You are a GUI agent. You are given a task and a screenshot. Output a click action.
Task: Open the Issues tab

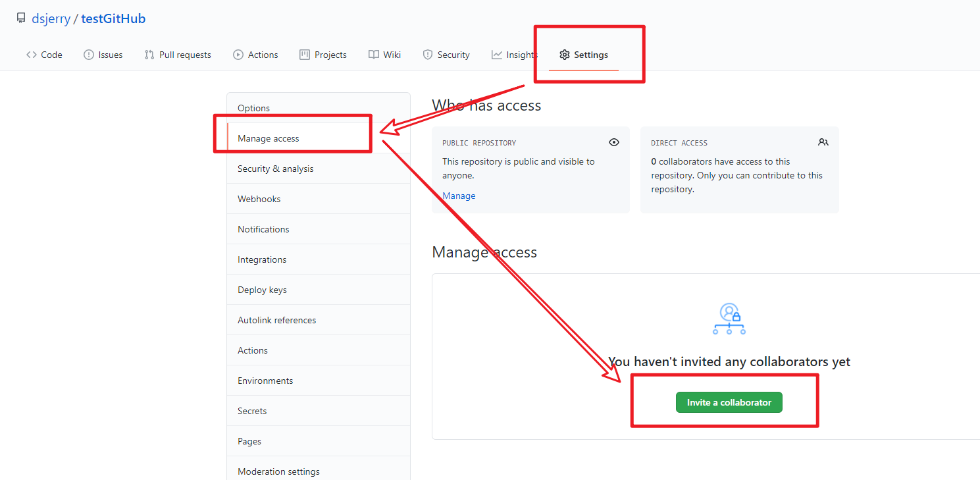103,55
